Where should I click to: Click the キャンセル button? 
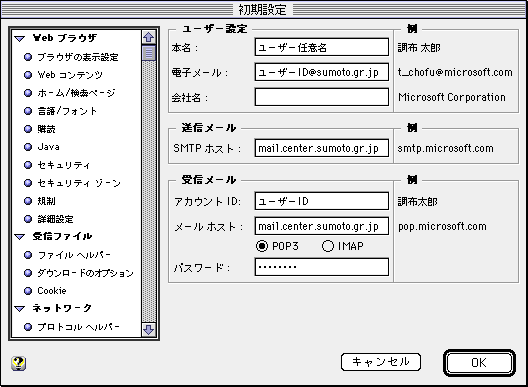(x=381, y=362)
